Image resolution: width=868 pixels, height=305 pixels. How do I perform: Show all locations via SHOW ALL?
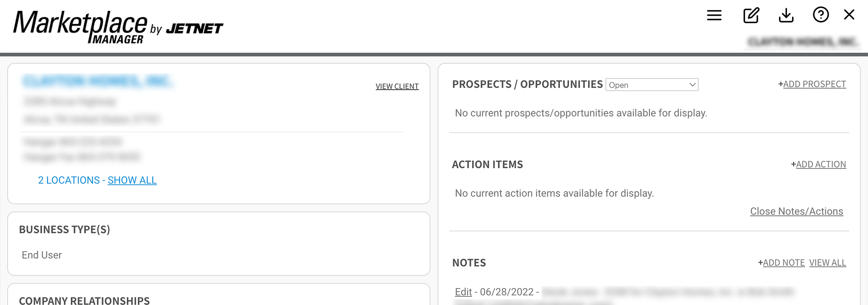132,180
